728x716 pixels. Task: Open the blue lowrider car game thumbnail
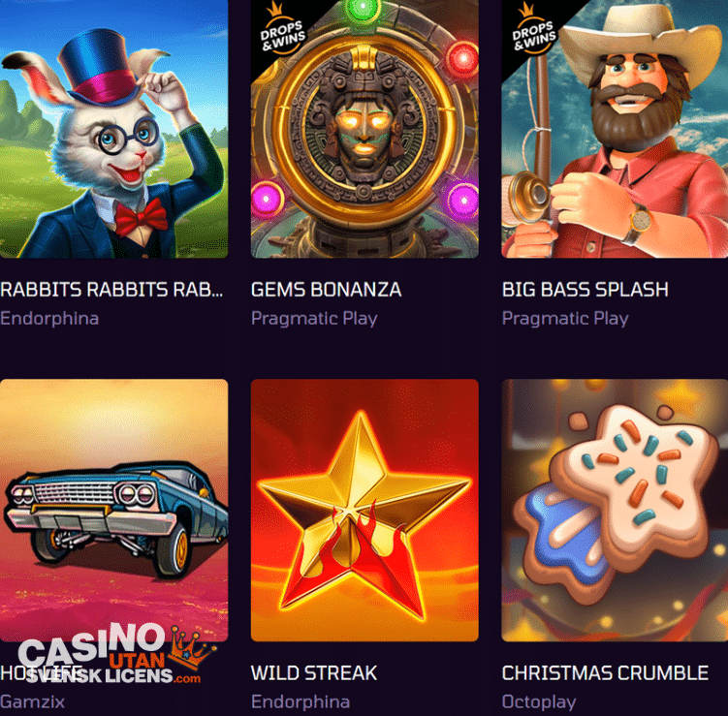(113, 511)
